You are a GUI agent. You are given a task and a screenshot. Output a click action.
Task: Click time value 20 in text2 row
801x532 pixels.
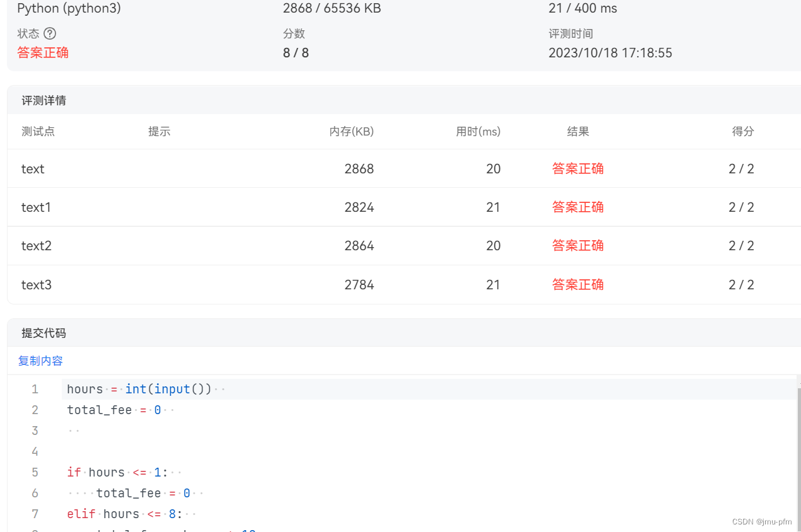(x=493, y=246)
